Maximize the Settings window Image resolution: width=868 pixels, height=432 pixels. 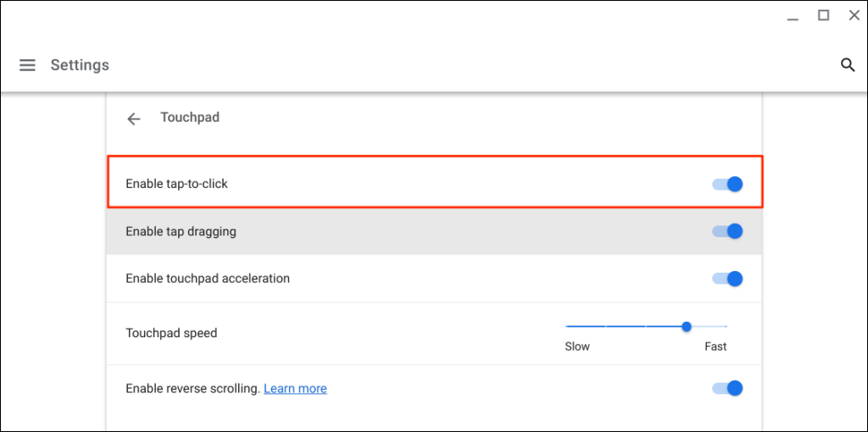[x=823, y=15]
